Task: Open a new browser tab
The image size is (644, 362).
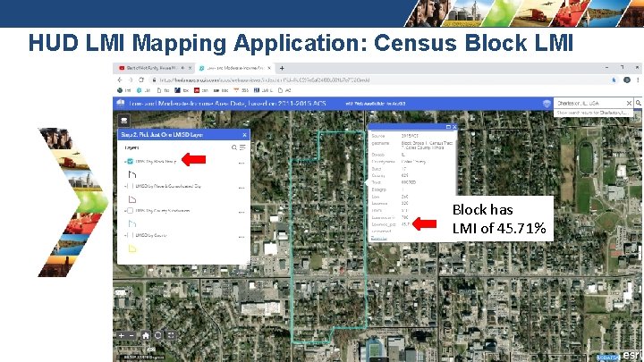Action: pyautogui.click(x=282, y=68)
